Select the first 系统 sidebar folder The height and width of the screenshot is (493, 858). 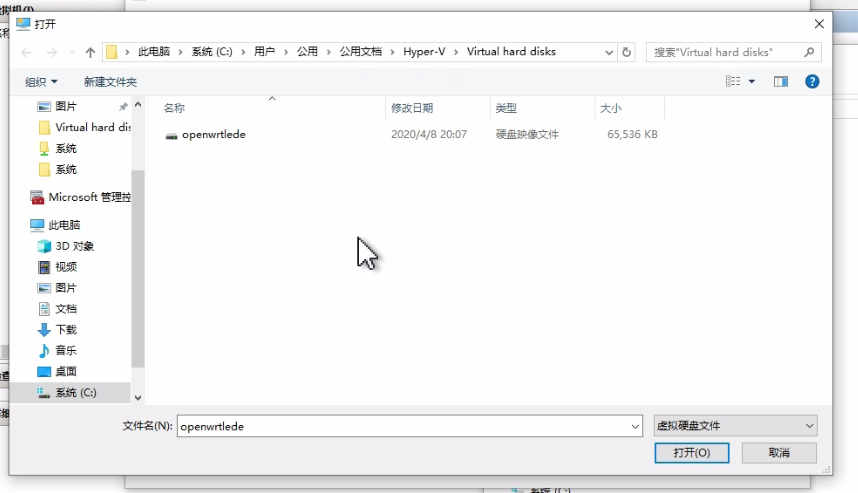[x=57, y=149]
